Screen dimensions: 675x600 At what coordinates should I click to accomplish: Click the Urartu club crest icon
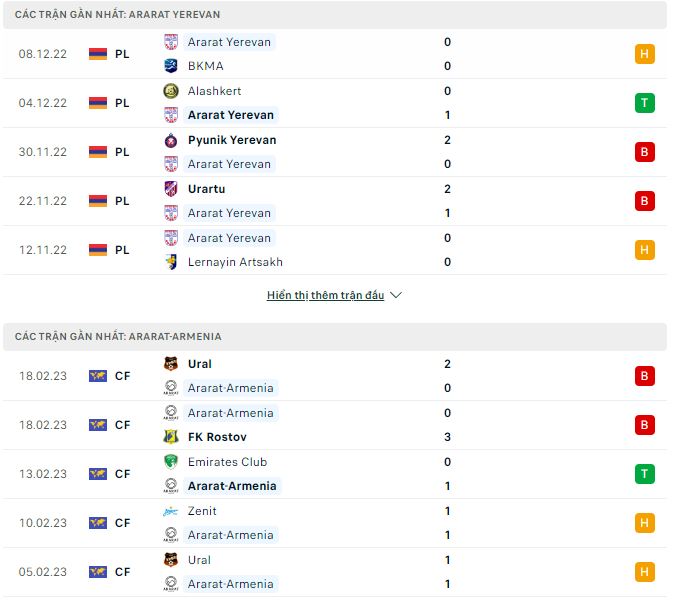tap(171, 189)
